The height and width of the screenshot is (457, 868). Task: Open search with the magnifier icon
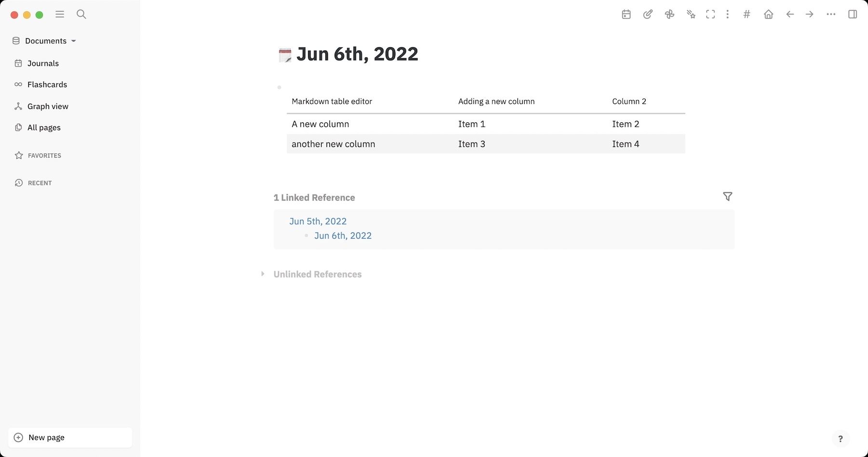[81, 14]
